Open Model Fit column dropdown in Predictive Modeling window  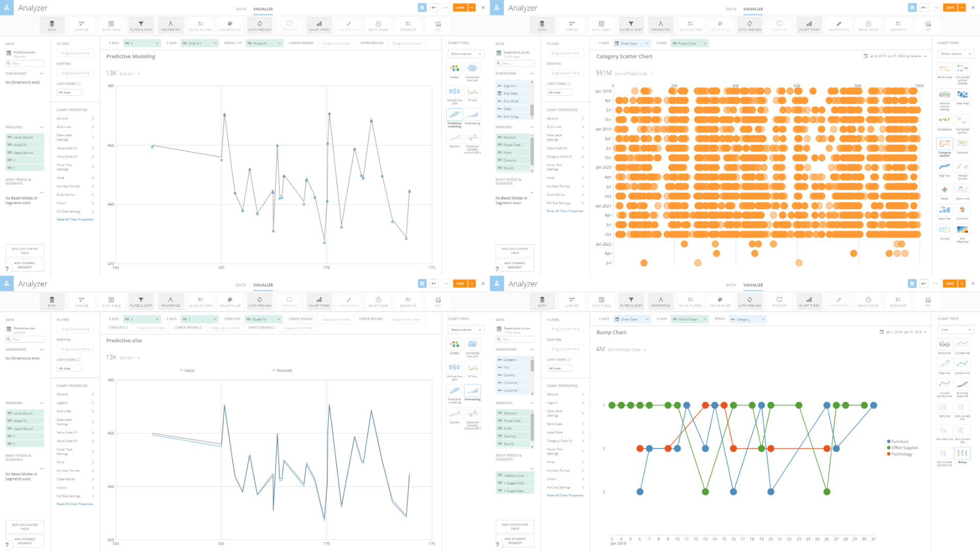(264, 43)
